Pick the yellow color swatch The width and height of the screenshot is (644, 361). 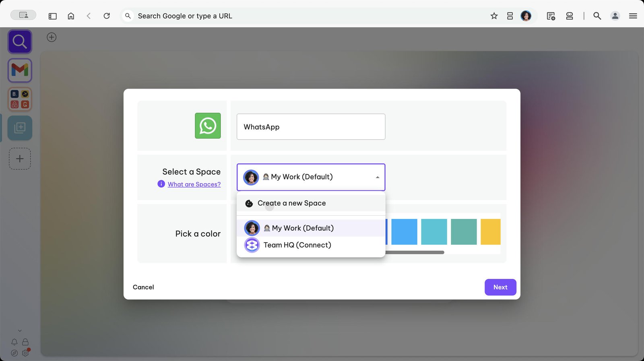pyautogui.click(x=491, y=232)
